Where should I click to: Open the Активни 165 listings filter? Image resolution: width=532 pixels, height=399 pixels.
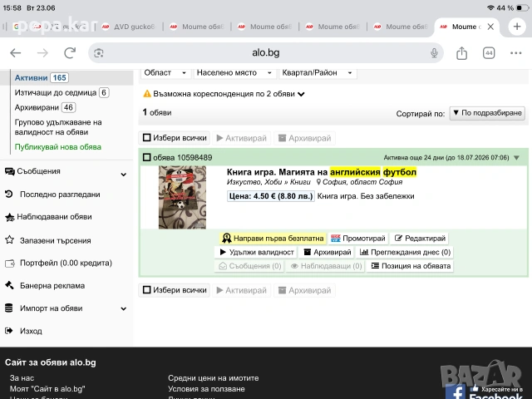(42, 77)
